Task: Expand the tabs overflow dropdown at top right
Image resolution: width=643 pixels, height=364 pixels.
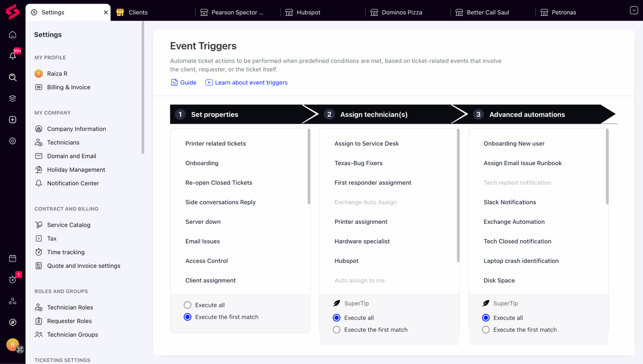Action: 634,10
